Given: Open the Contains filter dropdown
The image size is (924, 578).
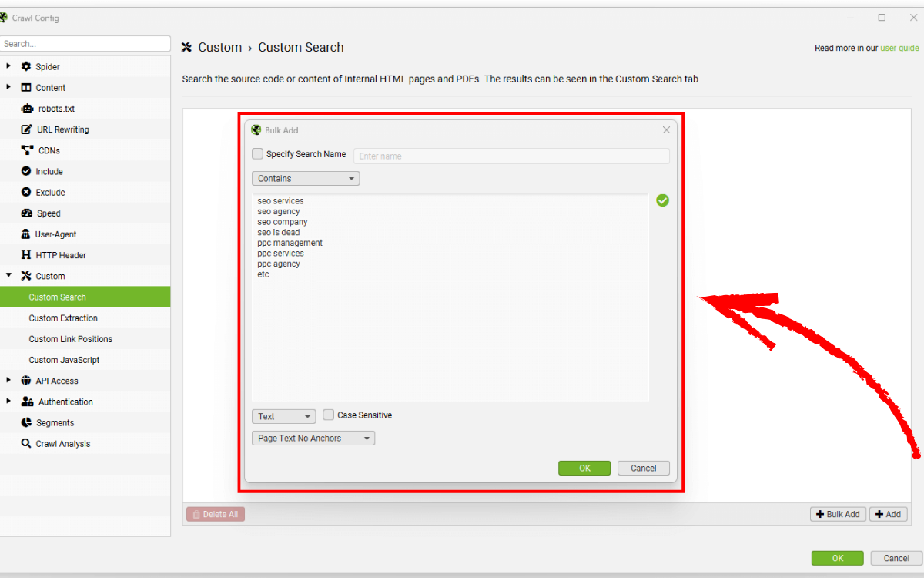Looking at the screenshot, I should click(x=305, y=179).
